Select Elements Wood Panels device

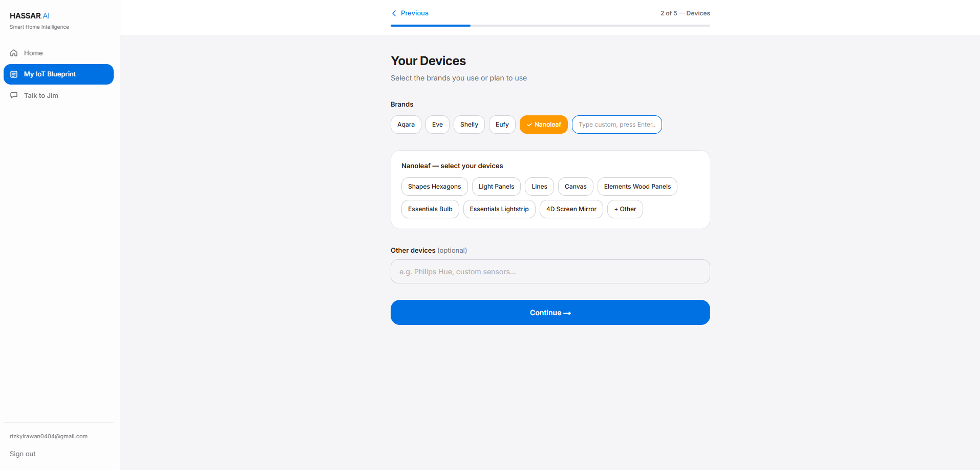coord(637,187)
